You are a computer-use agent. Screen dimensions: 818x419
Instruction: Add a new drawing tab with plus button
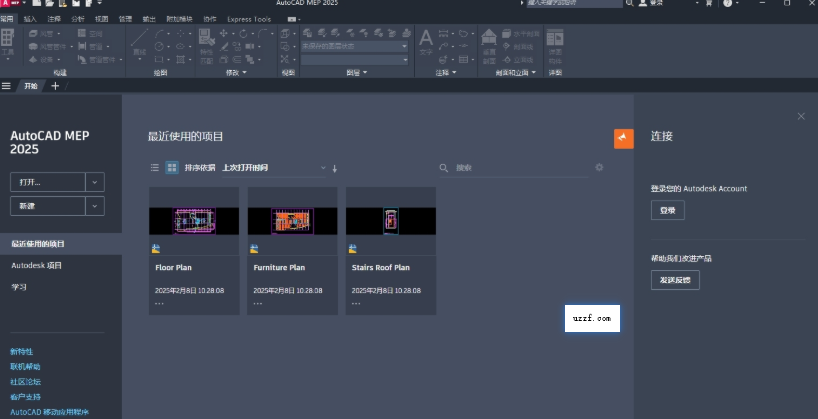coord(55,86)
